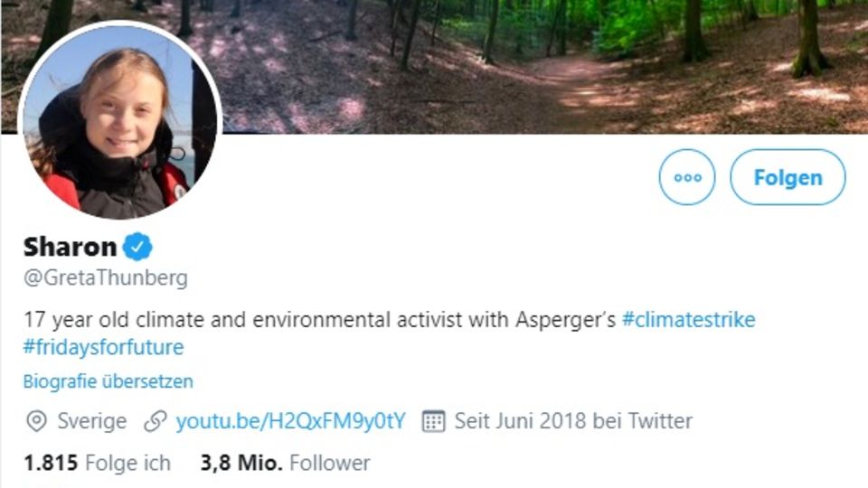
Task: Click the @GretaThunberg handle
Action: (x=106, y=277)
